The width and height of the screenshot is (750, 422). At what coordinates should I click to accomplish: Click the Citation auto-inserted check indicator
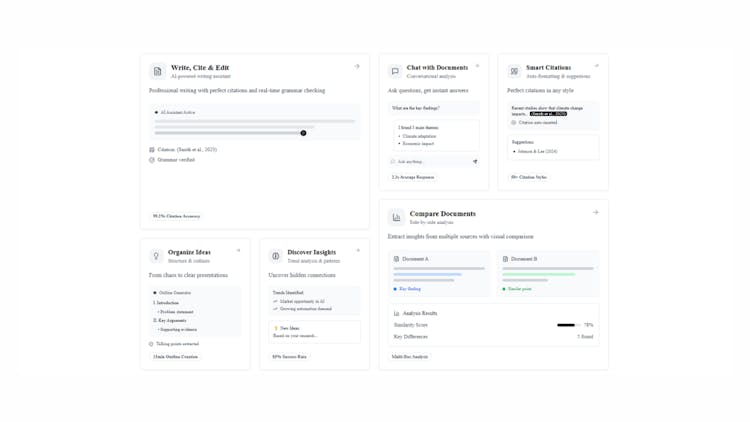pyautogui.click(x=514, y=123)
